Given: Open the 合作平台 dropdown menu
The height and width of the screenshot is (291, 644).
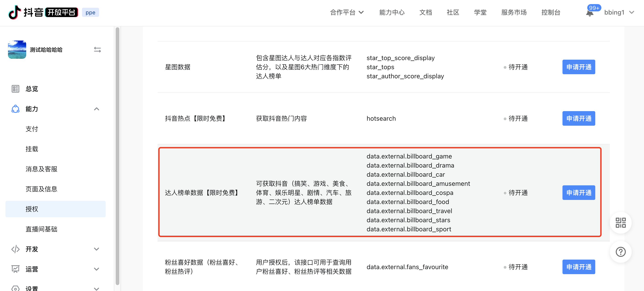Looking at the screenshot, I should [347, 12].
